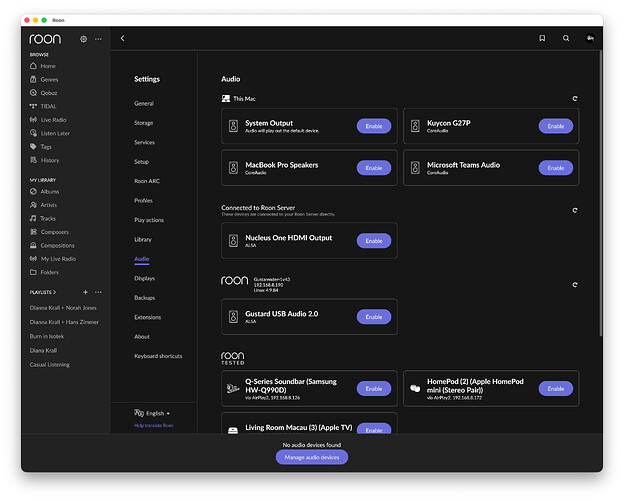Open the Burn in Isotek playlist
This screenshot has width=624, height=500.
(47, 336)
